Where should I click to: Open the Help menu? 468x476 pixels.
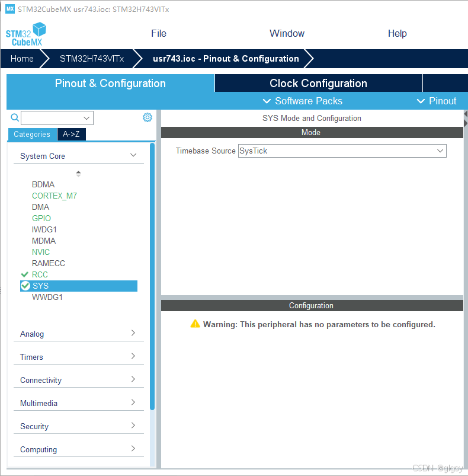[x=397, y=33]
